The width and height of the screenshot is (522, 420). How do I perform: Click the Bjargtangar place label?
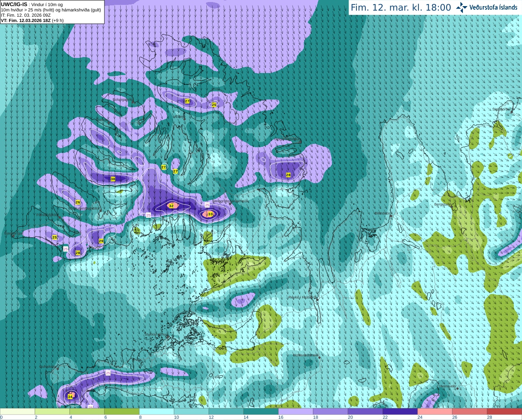(13, 233)
